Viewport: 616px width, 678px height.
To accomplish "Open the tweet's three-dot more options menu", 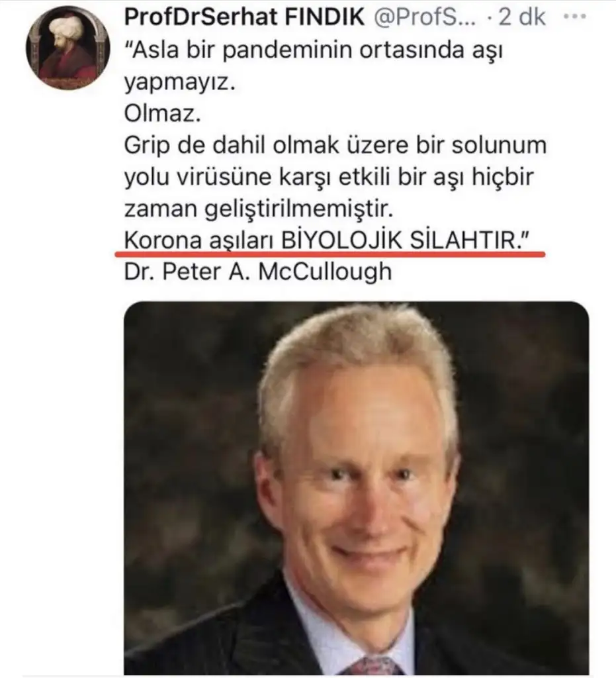I will (x=575, y=17).
